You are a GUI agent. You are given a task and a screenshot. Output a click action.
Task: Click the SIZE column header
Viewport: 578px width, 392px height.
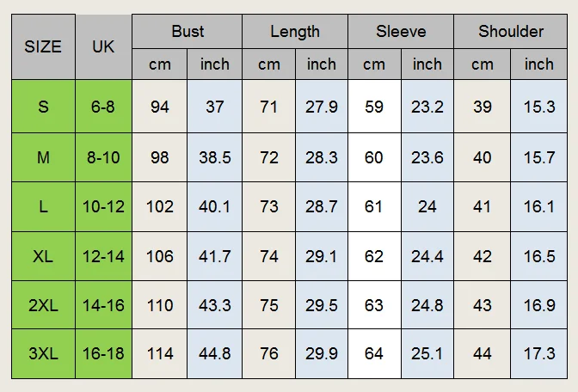pos(44,46)
